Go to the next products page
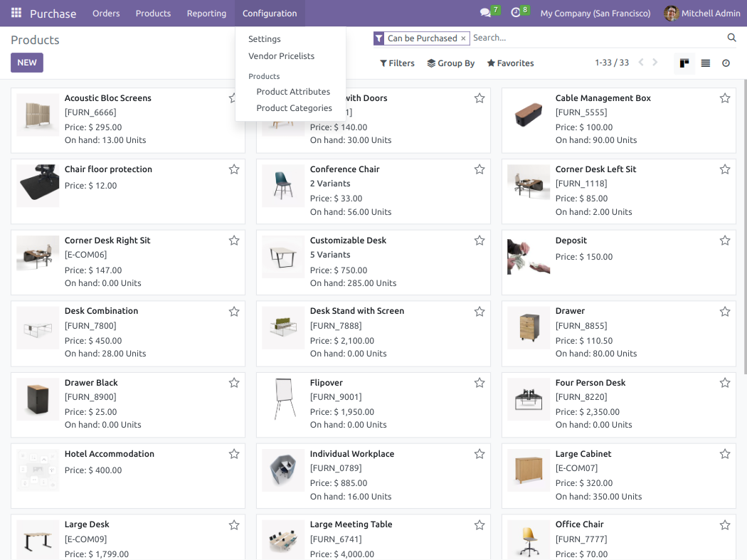Viewport: 747px width, 560px height. 655,62
